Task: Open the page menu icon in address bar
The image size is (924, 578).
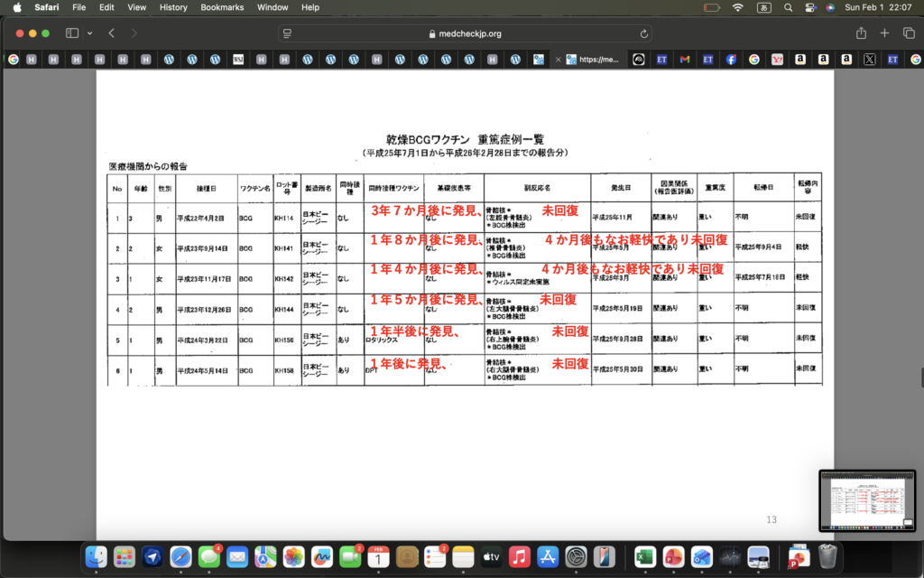Action: click(288, 33)
